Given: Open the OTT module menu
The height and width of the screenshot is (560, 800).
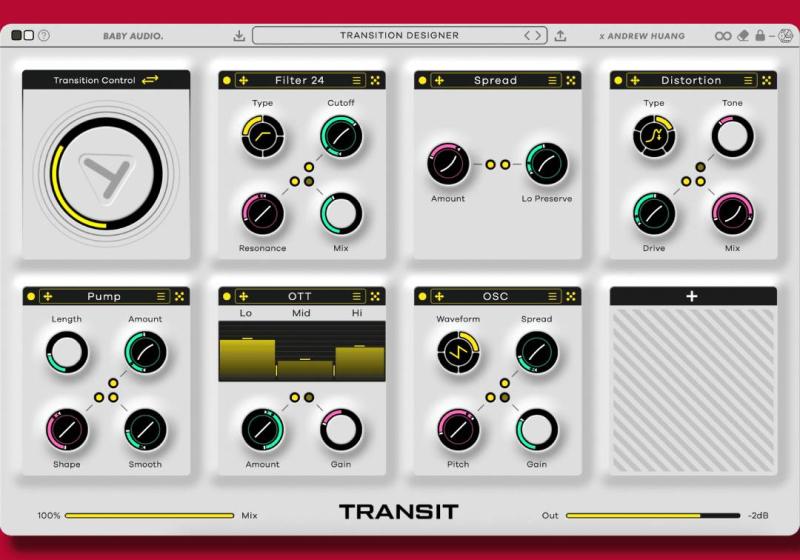Looking at the screenshot, I should [357, 296].
